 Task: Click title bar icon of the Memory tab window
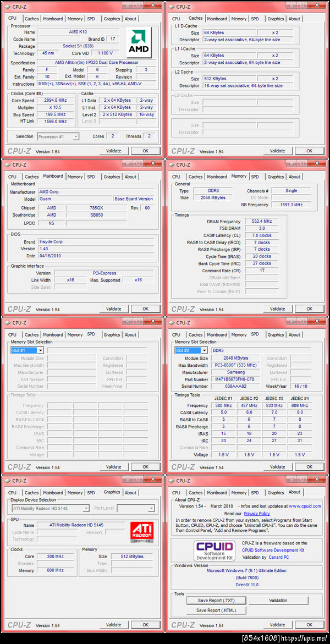click(172, 164)
